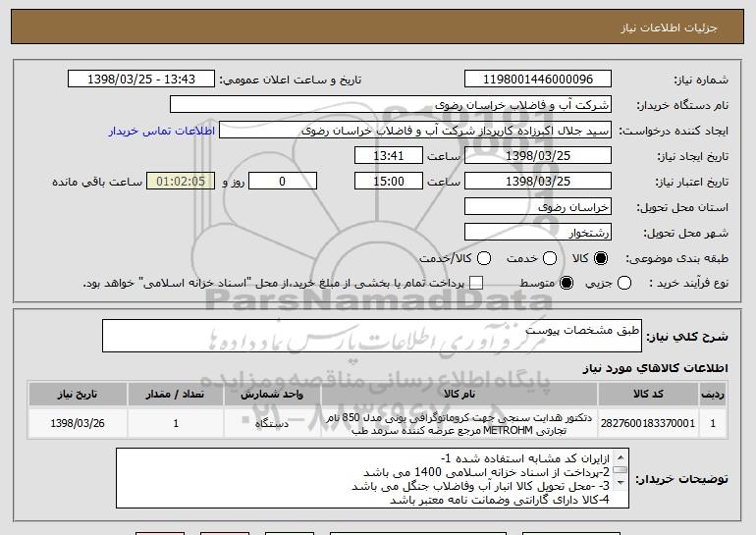Click the need date cell 1398/03/26
Screen dimensions: 756x535
(x=78, y=423)
